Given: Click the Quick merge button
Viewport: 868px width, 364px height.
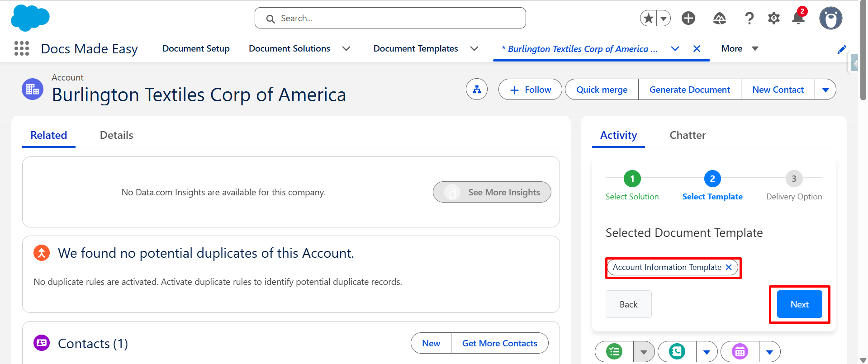Looking at the screenshot, I should pyautogui.click(x=602, y=90).
